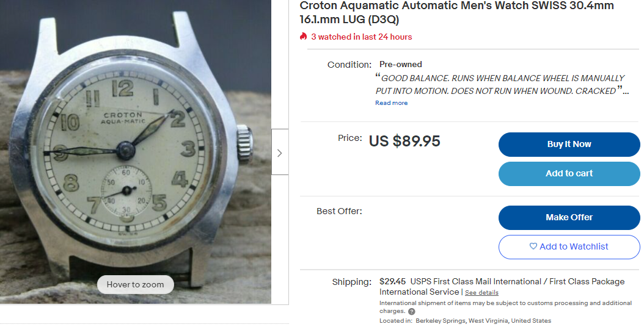Open shipping See details link

[x=481, y=293]
